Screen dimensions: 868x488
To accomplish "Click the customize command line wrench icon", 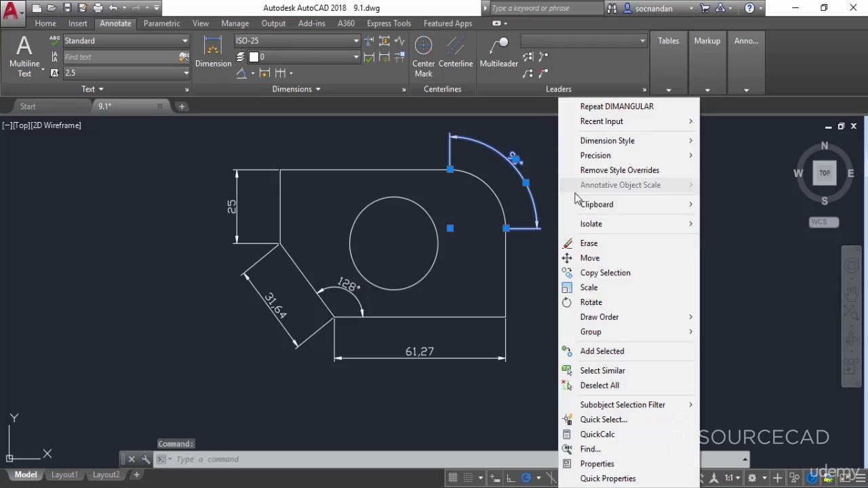I will 146,459.
